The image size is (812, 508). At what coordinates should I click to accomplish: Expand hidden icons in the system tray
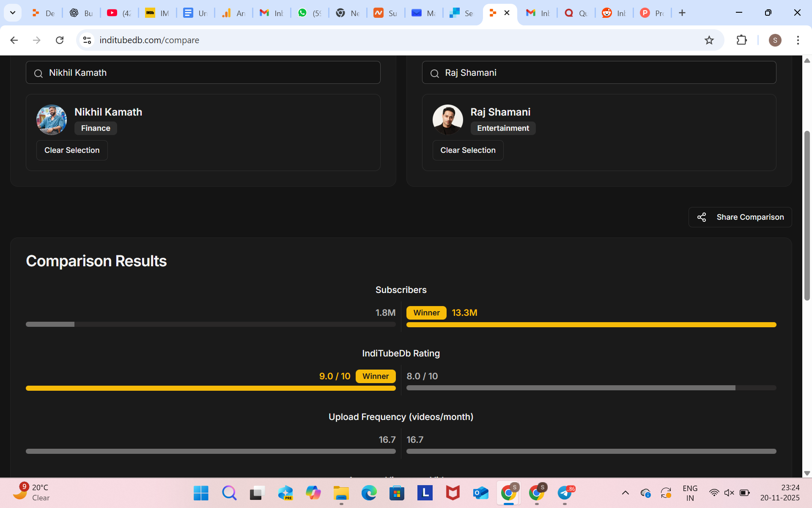(x=626, y=493)
